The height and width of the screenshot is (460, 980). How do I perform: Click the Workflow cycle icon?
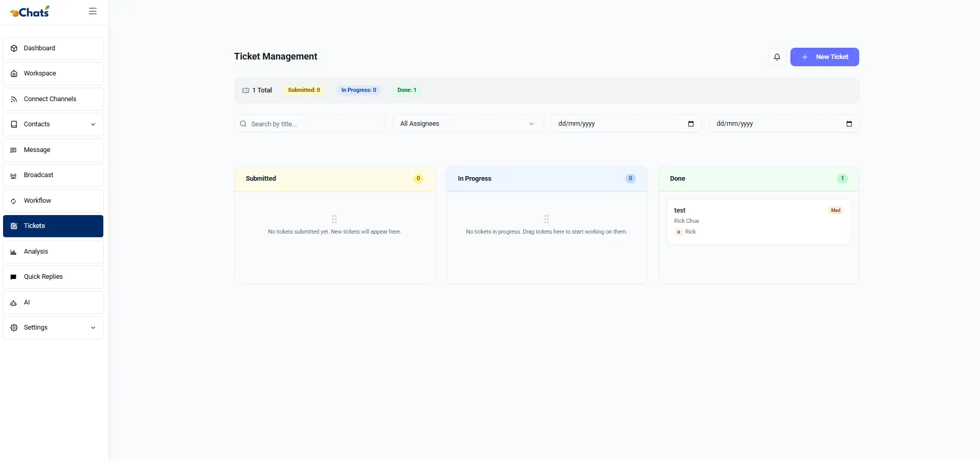[x=14, y=201]
